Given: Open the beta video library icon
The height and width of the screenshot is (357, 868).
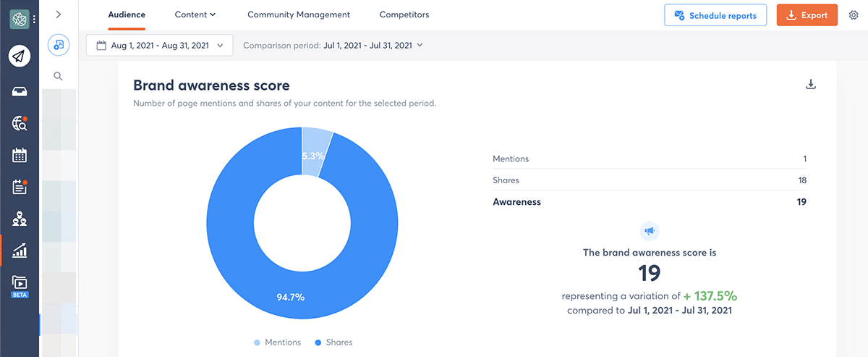Looking at the screenshot, I should [x=20, y=284].
